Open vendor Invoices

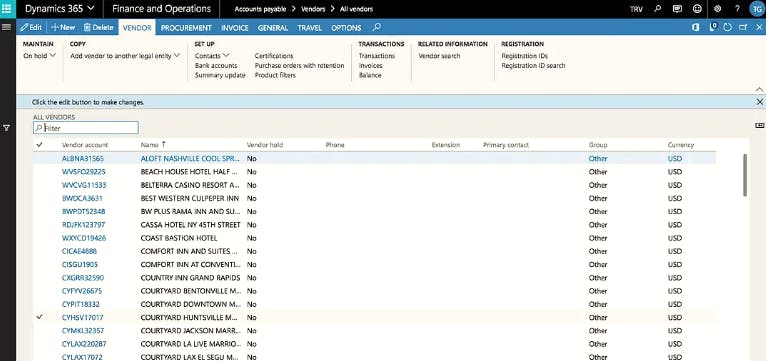pyautogui.click(x=371, y=65)
